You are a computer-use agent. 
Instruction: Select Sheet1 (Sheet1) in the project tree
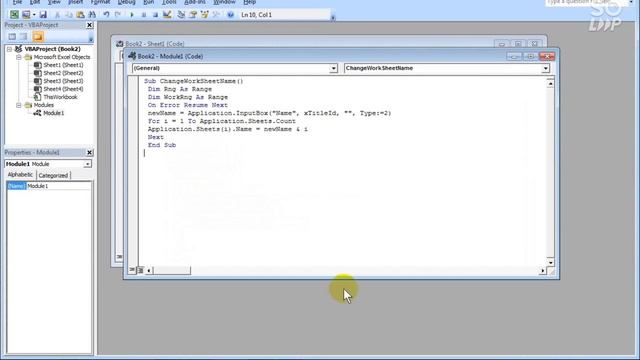pyautogui.click(x=63, y=65)
